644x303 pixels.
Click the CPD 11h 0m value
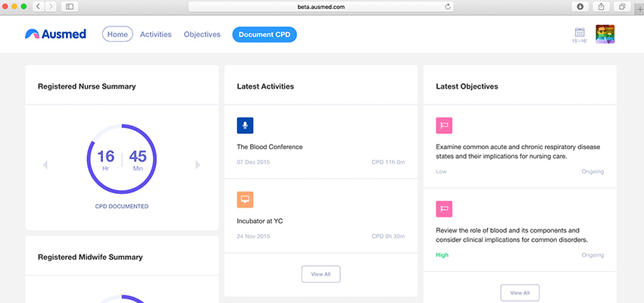click(388, 162)
